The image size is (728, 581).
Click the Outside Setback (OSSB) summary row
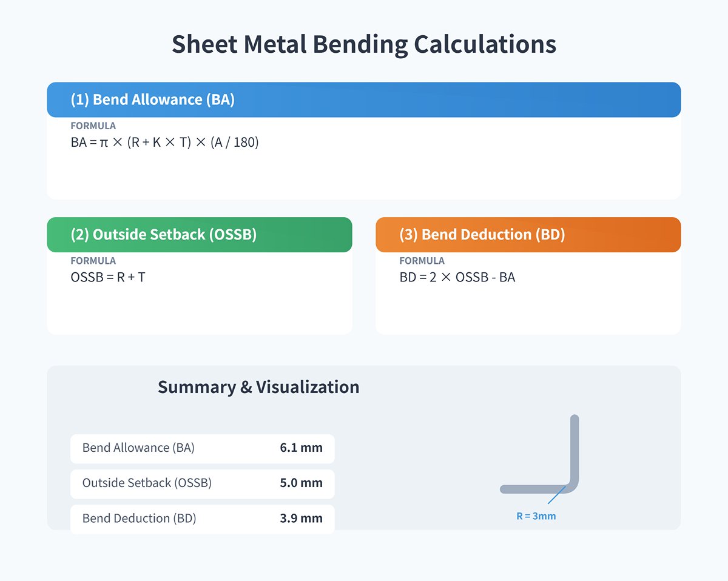point(203,483)
